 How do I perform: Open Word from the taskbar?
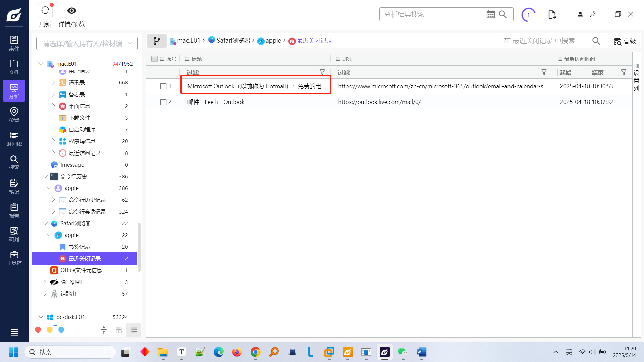[x=421, y=352]
